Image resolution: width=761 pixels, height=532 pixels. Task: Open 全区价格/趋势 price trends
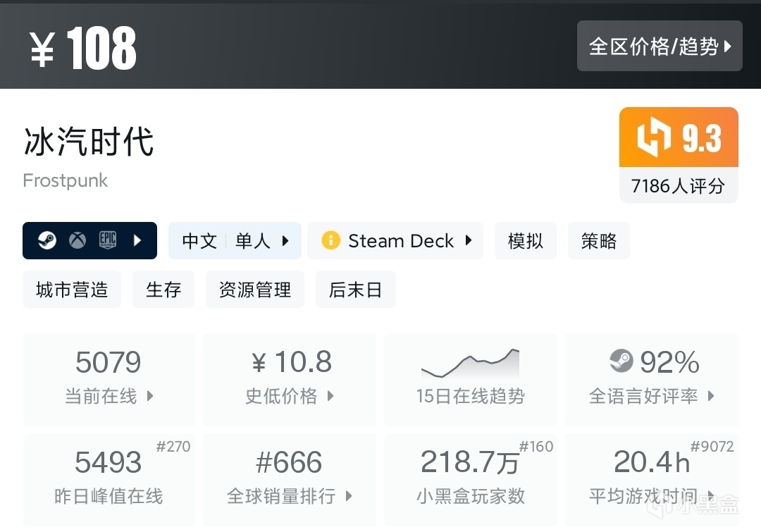(660, 47)
